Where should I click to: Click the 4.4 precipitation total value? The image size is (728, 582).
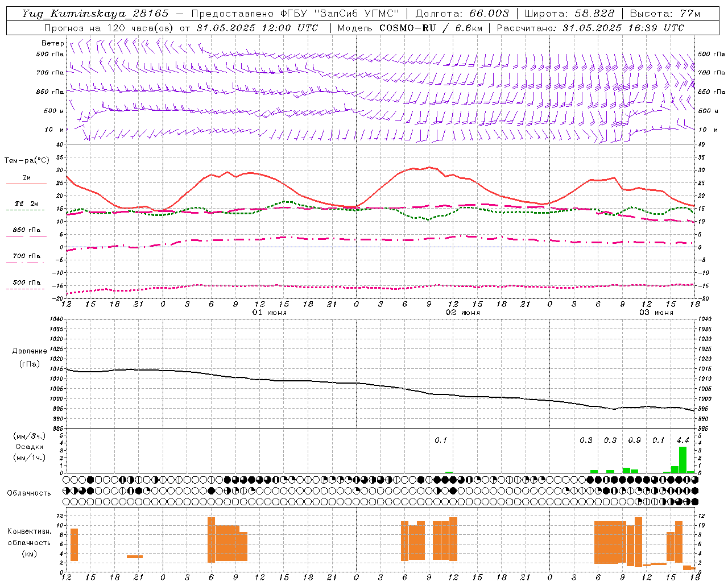pyautogui.click(x=682, y=440)
